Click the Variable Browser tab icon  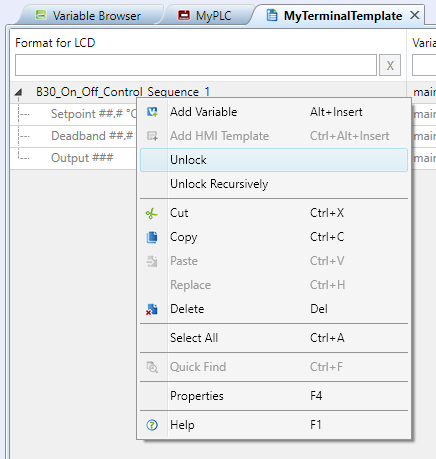[x=41, y=15]
